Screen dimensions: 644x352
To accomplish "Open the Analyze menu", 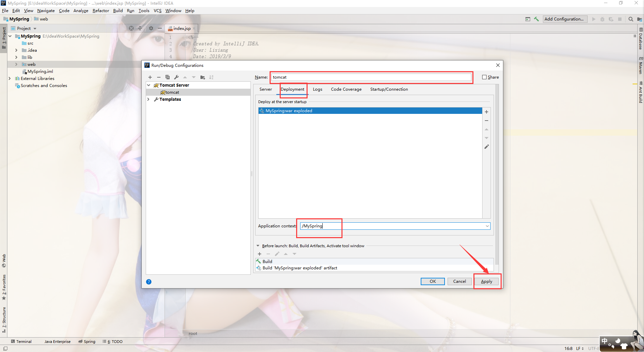I will 81,11.
